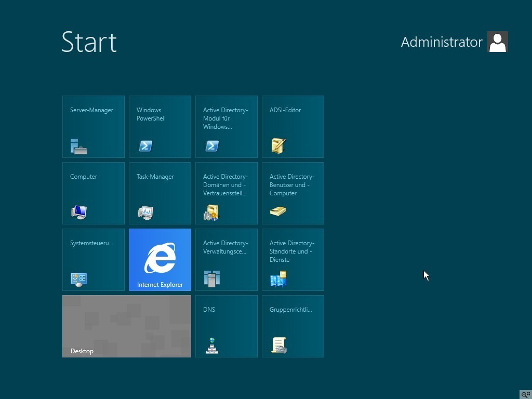Click the "Computer" tile label in second row

84,177
